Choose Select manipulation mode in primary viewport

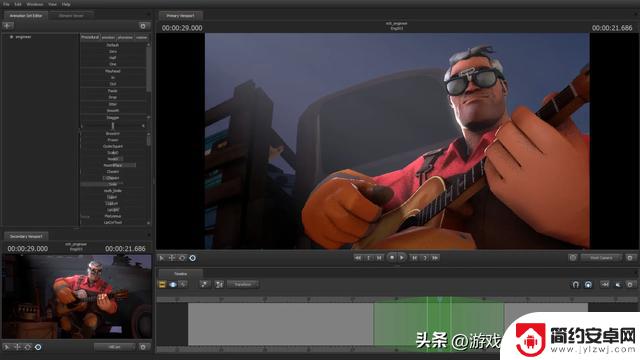click(x=162, y=258)
